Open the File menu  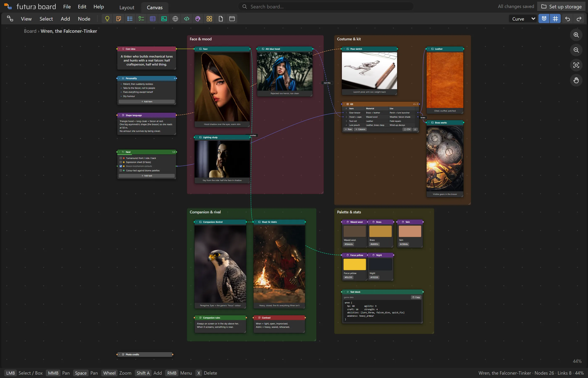point(67,7)
